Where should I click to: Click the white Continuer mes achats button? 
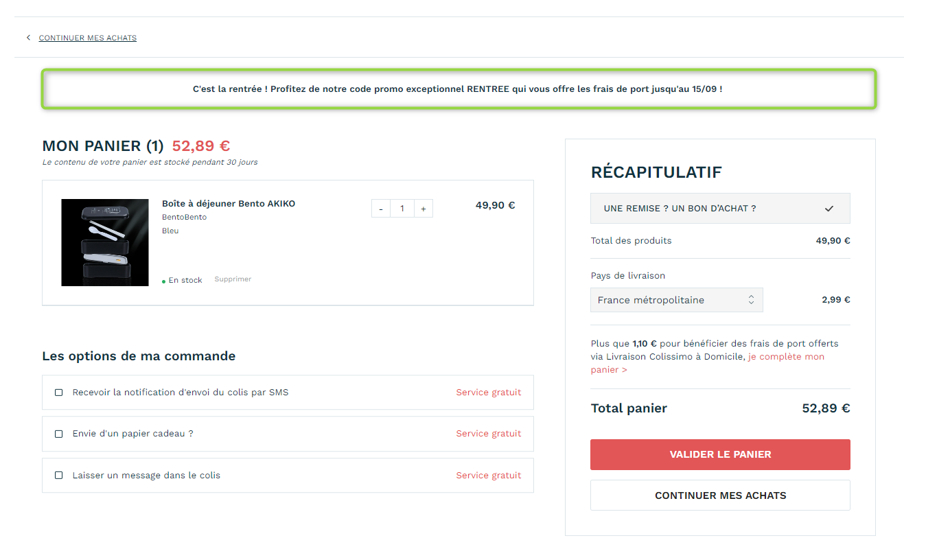[720, 495]
